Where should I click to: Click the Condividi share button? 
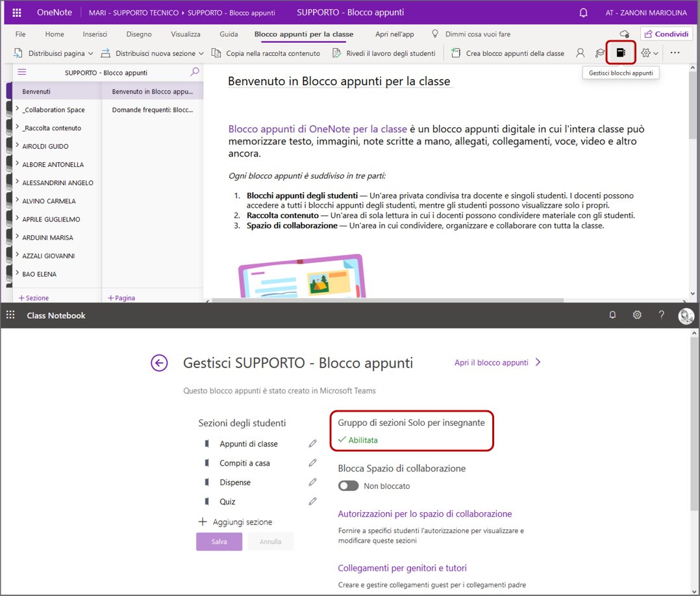point(666,34)
